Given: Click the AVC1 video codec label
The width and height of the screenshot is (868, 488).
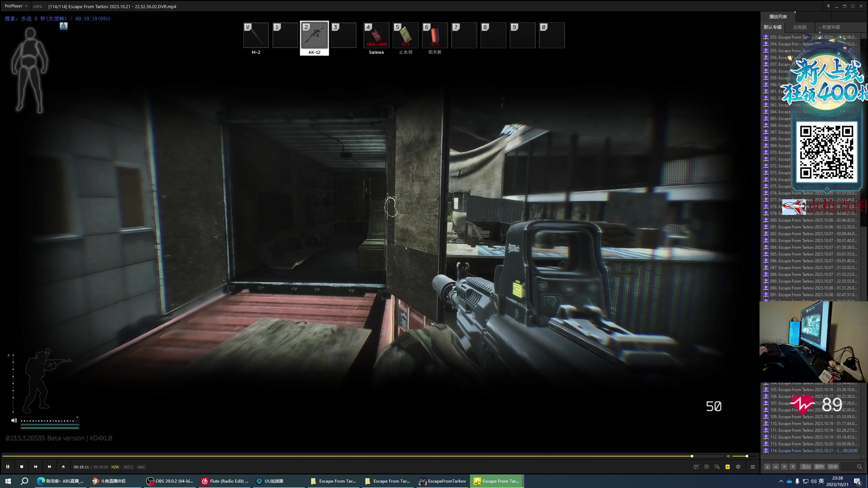Looking at the screenshot, I should 128,467.
